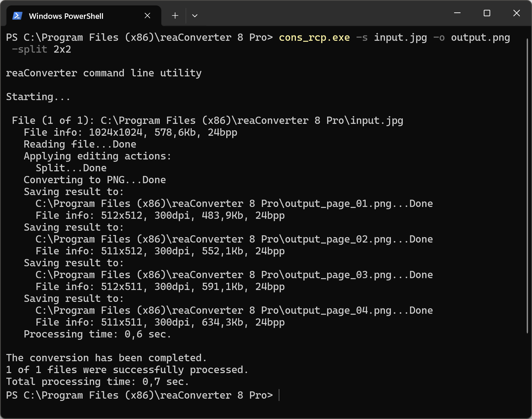Viewport: 532px width, 419px height.
Task: Click the "Total processing time" line
Action: (x=98, y=382)
